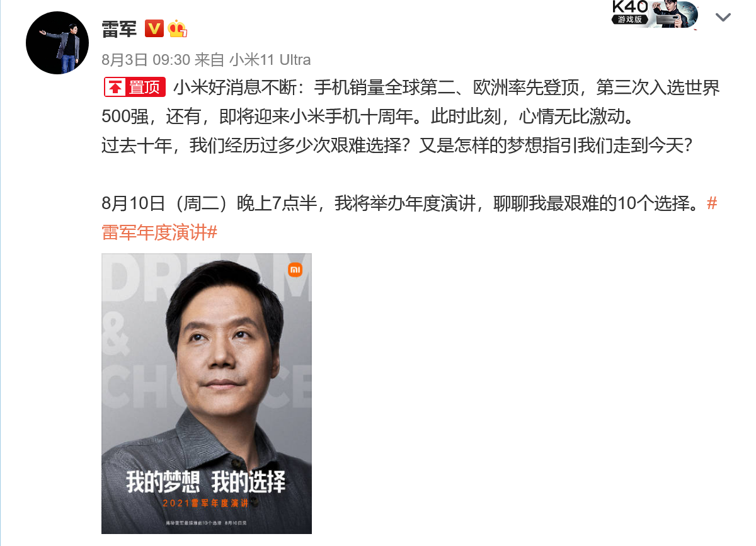Click the username 雷军
Viewport: 756px width, 546px height.
pos(119,28)
